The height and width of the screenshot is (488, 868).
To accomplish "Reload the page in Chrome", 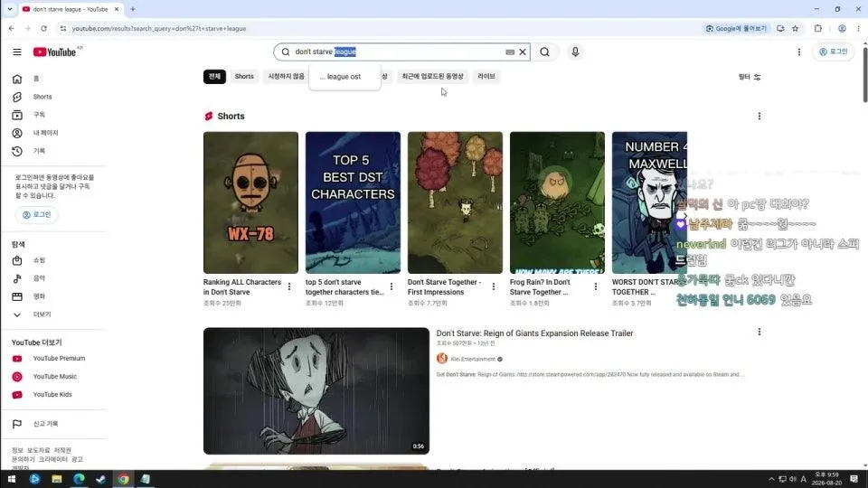I will pos(43,29).
